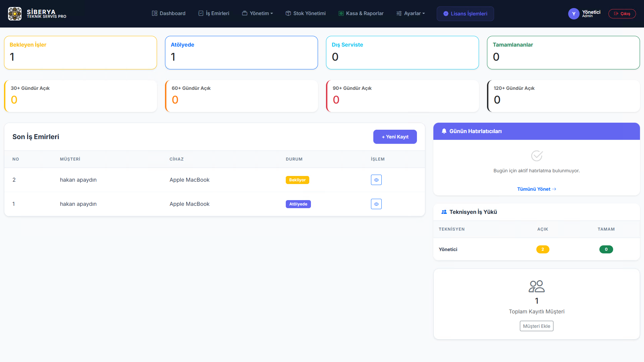Click the Yönetici user avatar circle
This screenshot has height=362, width=644.
tap(574, 14)
